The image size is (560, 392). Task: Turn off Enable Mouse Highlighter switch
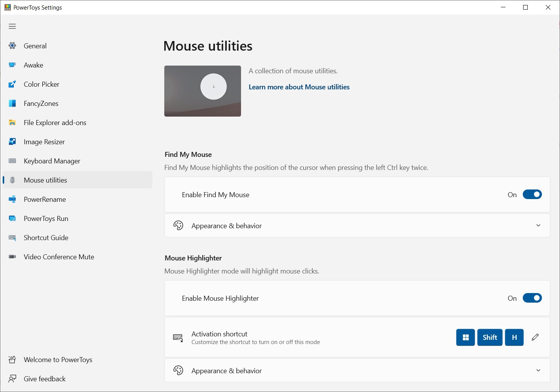(532, 298)
